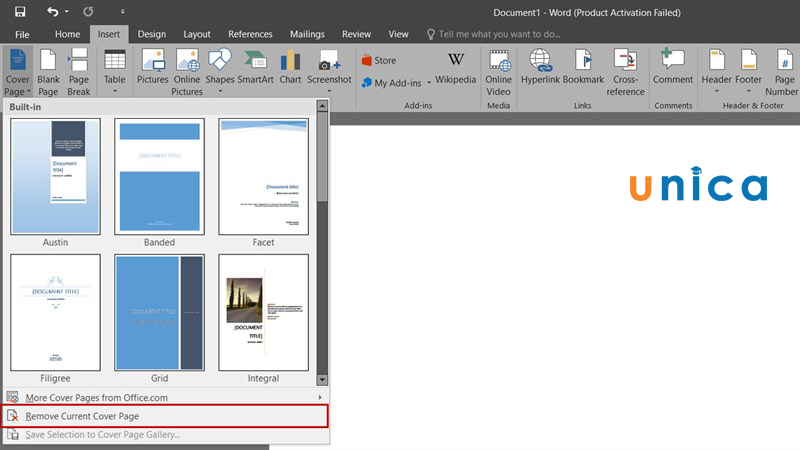Open the Header dropdown
Image resolution: width=800 pixels, height=450 pixels.
[x=716, y=71]
